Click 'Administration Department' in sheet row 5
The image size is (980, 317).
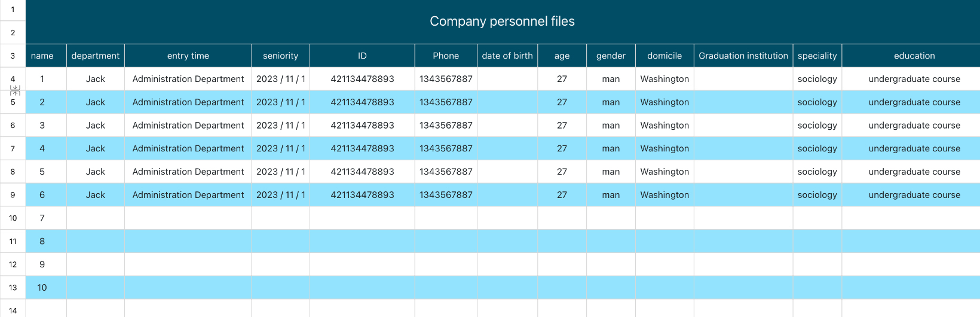pyautogui.click(x=188, y=102)
